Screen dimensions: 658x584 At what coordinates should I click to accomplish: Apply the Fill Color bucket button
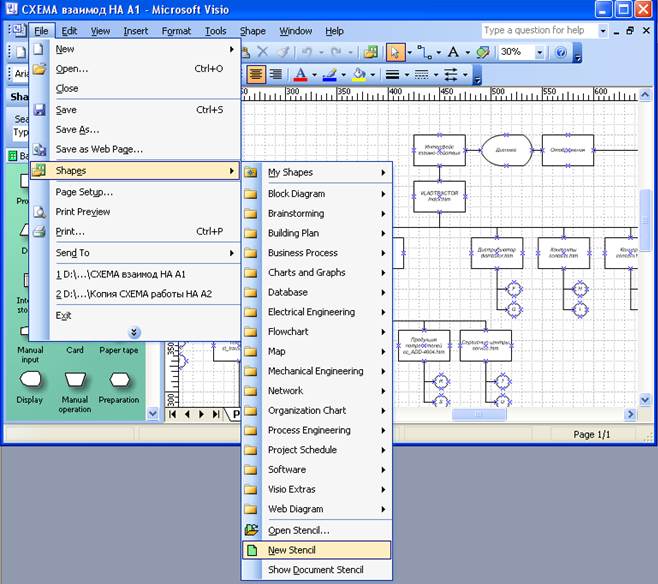pyautogui.click(x=359, y=75)
